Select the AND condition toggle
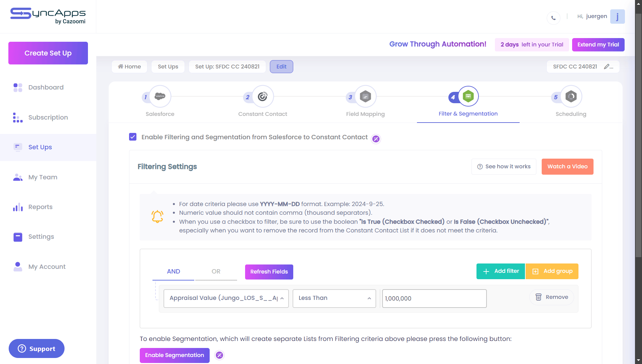This screenshot has width=642, height=364. coord(173,271)
